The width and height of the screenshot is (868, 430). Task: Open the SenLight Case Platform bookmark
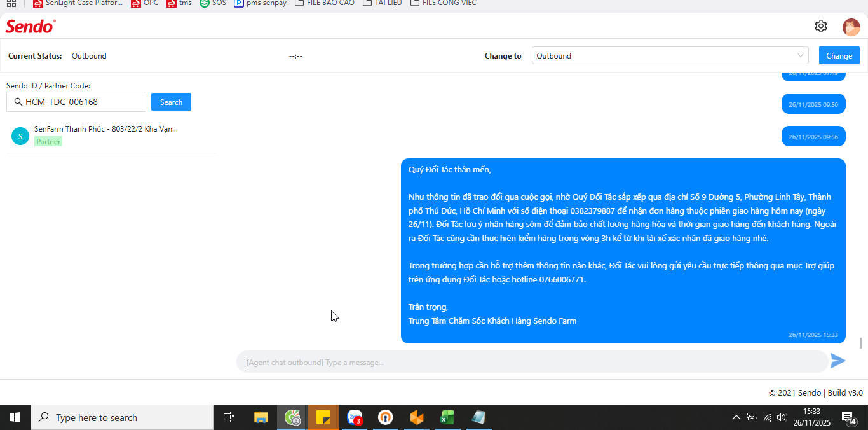(78, 3)
